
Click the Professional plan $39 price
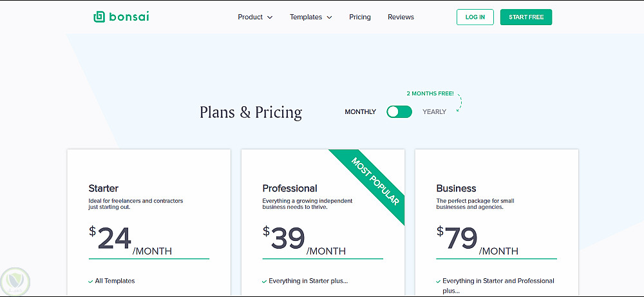tap(284, 238)
